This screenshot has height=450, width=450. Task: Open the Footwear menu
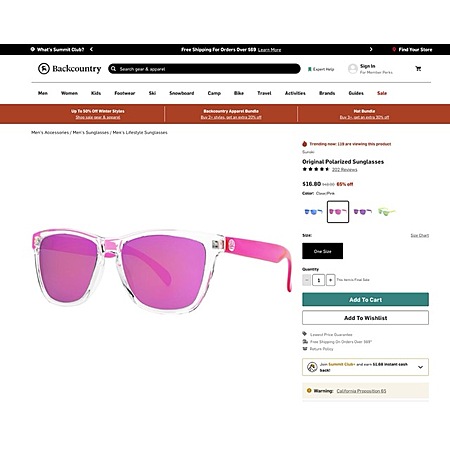click(x=125, y=93)
